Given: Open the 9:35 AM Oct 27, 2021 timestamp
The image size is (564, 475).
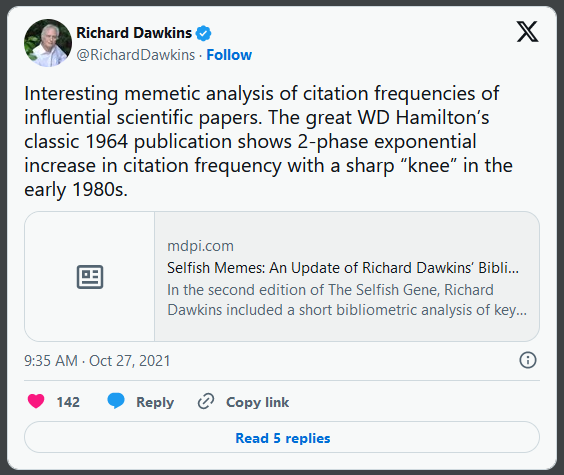Looking at the screenshot, I should [x=97, y=361].
